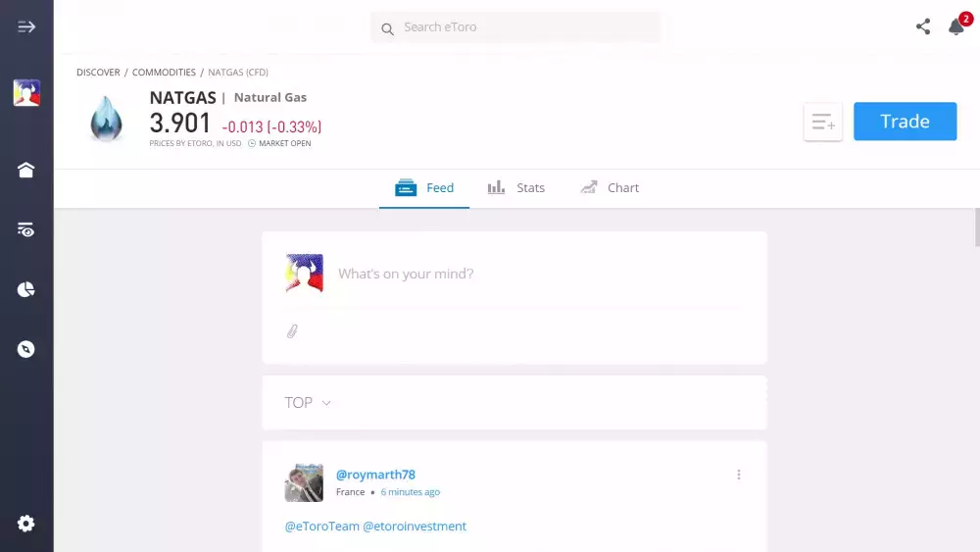Switch to the Chart tab
The image size is (980, 552).
[x=610, y=187]
